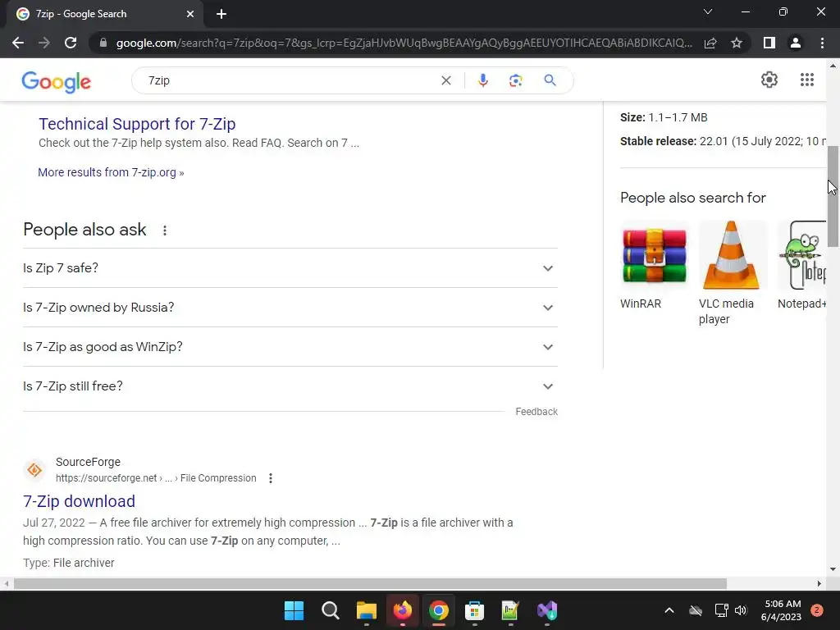Show hidden system tray icons

669,610
